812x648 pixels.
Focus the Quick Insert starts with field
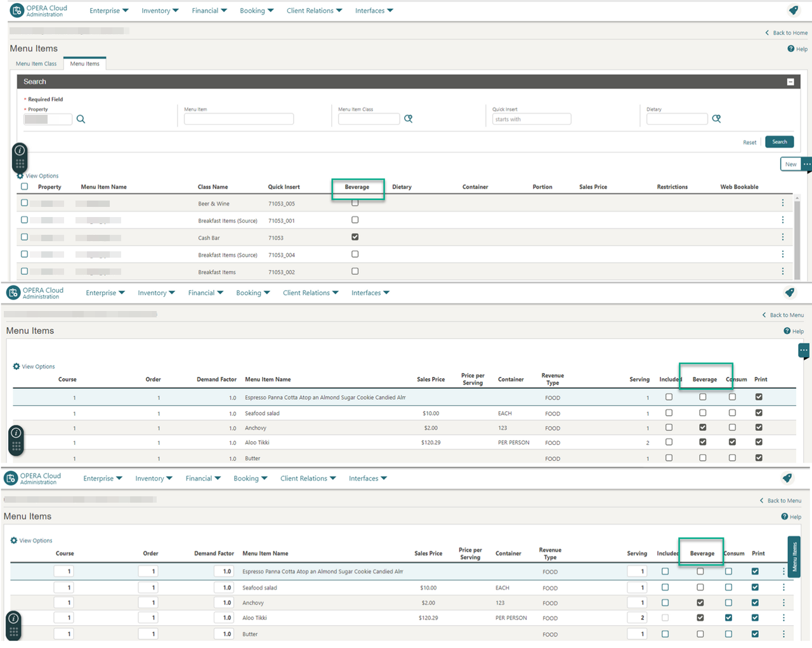click(x=532, y=119)
